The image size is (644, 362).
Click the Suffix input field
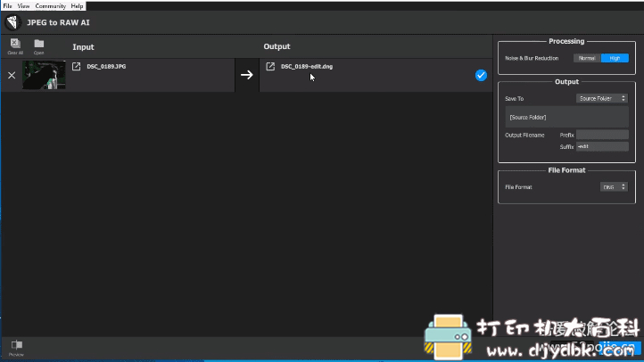click(x=602, y=146)
